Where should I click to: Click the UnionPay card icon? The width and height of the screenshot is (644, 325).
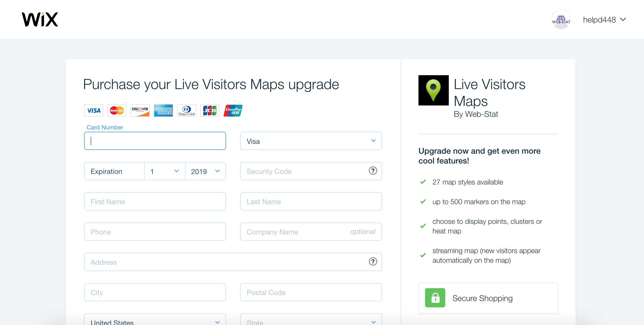[x=233, y=110]
